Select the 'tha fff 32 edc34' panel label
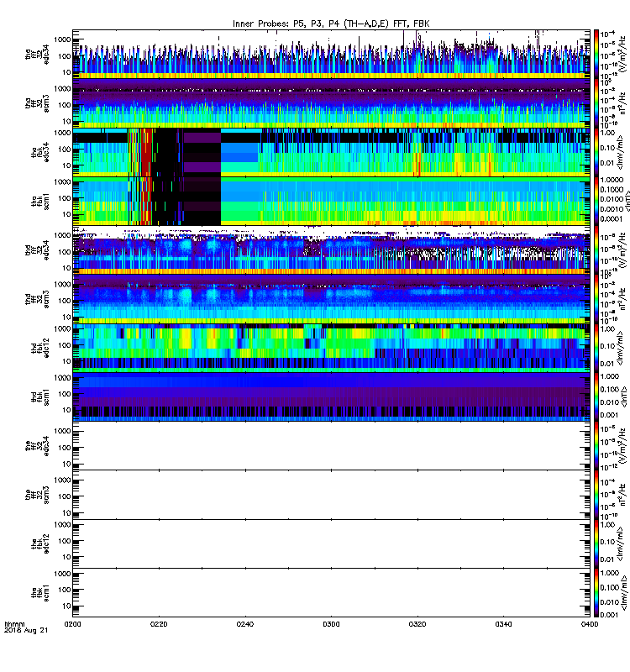Image resolution: width=630 pixels, height=672 pixels. click(37, 55)
